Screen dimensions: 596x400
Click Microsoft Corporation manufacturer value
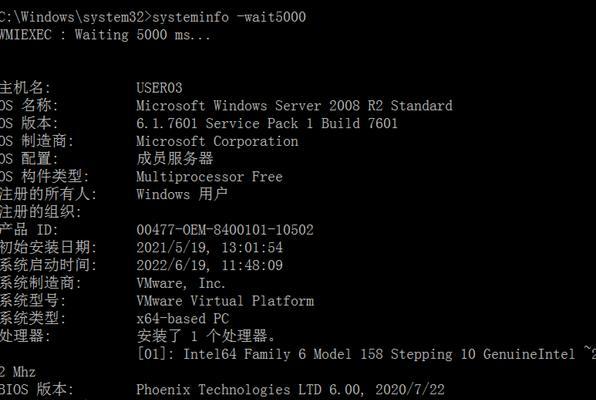coord(217,141)
